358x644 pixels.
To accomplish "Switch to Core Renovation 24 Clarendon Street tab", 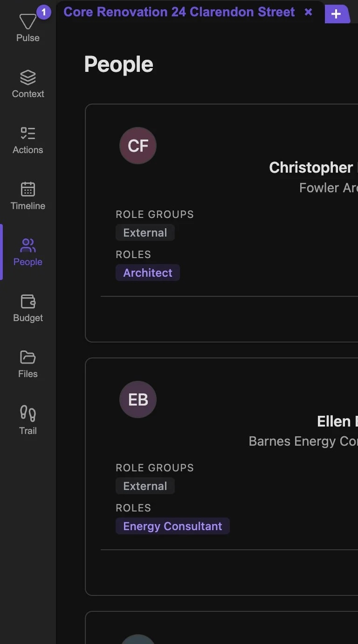I will pyautogui.click(x=179, y=12).
